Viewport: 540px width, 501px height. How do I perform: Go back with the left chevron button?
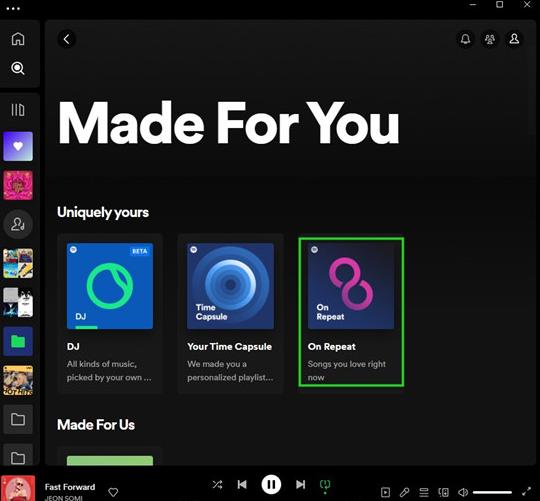(66, 39)
